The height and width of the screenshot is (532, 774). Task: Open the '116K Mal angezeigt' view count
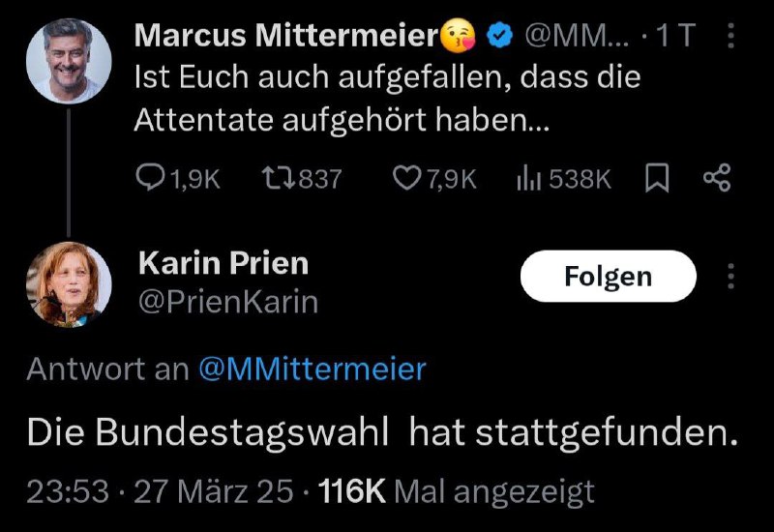click(x=457, y=492)
